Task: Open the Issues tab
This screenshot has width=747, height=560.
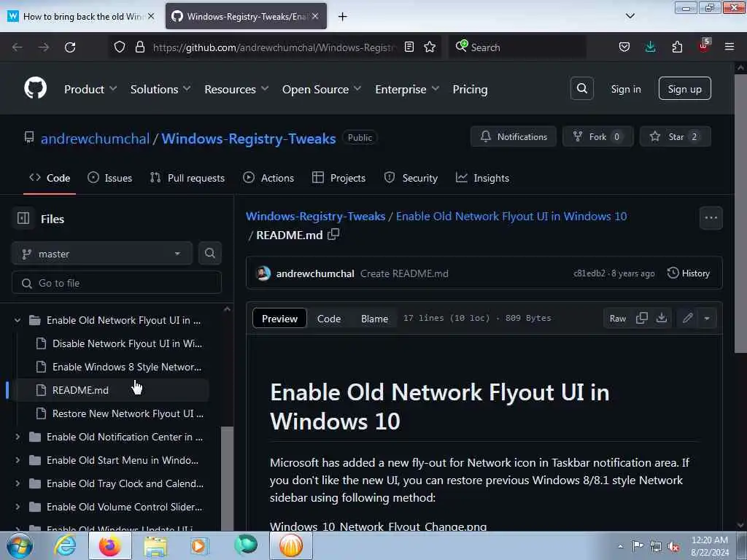Action: (x=109, y=178)
